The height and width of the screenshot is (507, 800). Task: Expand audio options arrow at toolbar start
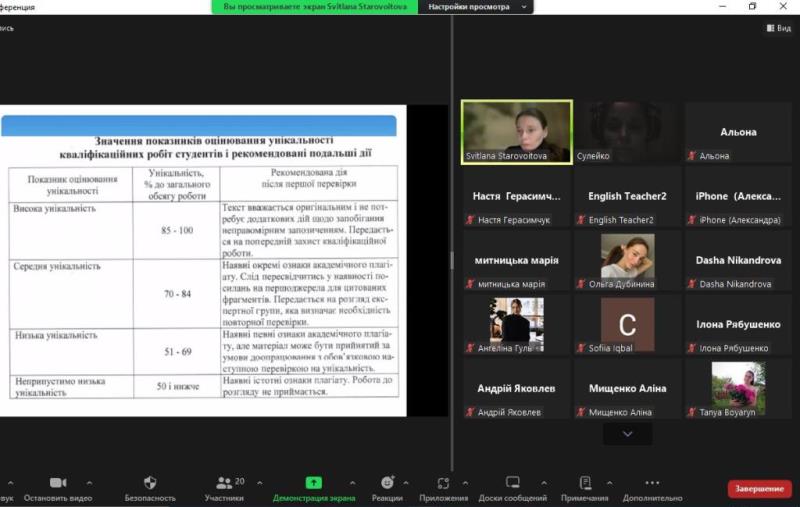pos(11,483)
